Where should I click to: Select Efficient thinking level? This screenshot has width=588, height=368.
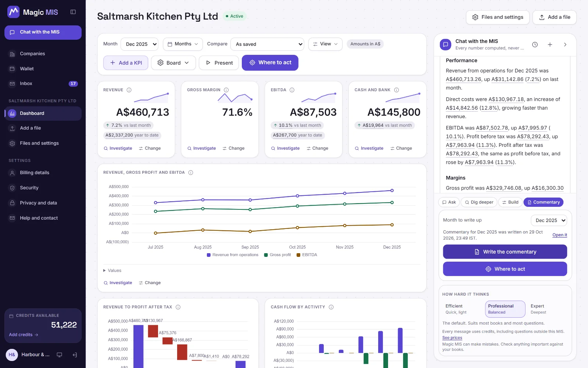pos(463,309)
